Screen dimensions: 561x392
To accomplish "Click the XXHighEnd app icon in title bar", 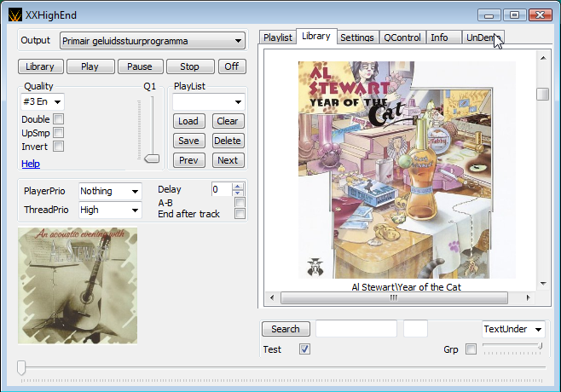I will pyautogui.click(x=15, y=15).
